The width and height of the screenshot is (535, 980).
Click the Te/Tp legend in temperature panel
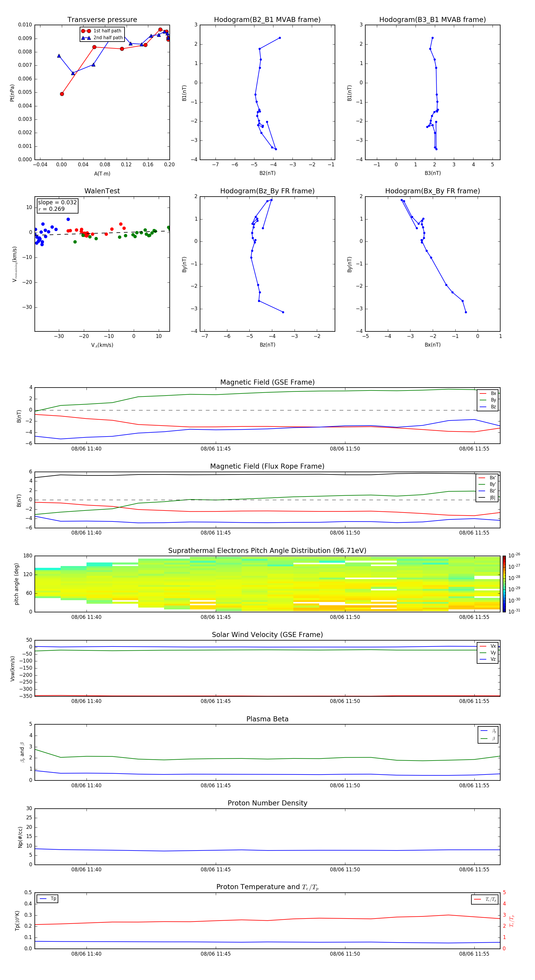485,899
